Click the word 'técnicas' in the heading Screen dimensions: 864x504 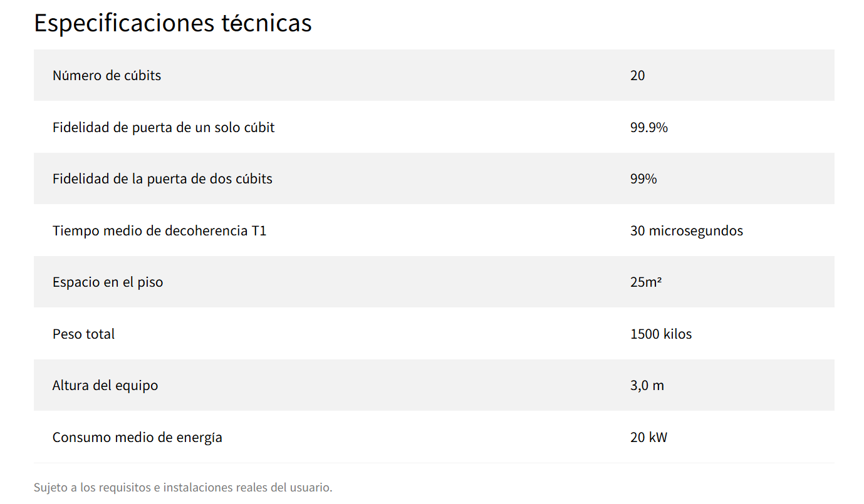(x=266, y=23)
